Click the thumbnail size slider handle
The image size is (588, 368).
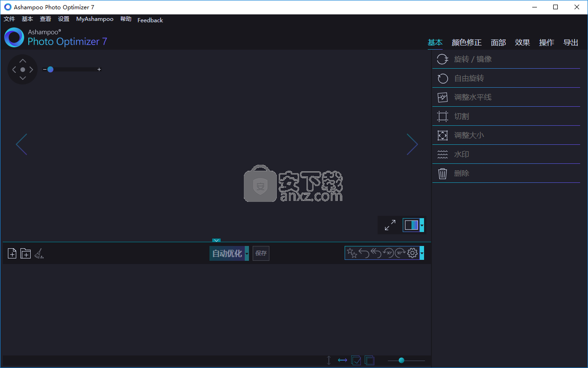tap(401, 360)
